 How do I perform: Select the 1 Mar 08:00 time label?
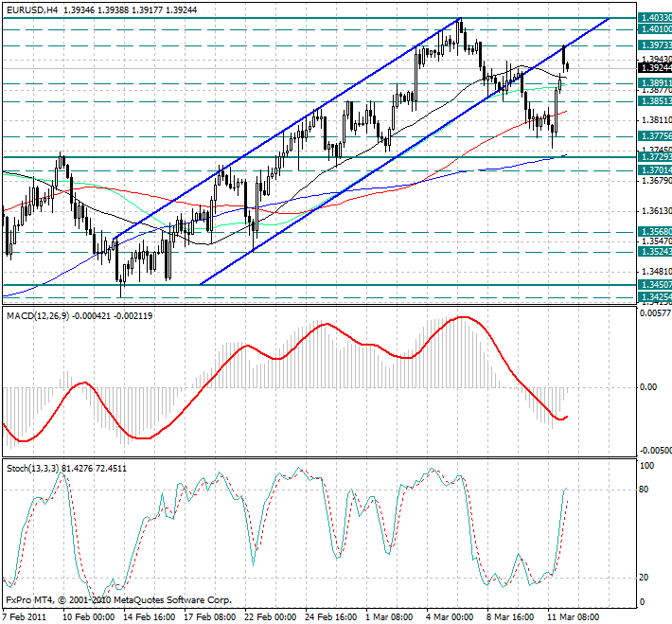(x=390, y=617)
